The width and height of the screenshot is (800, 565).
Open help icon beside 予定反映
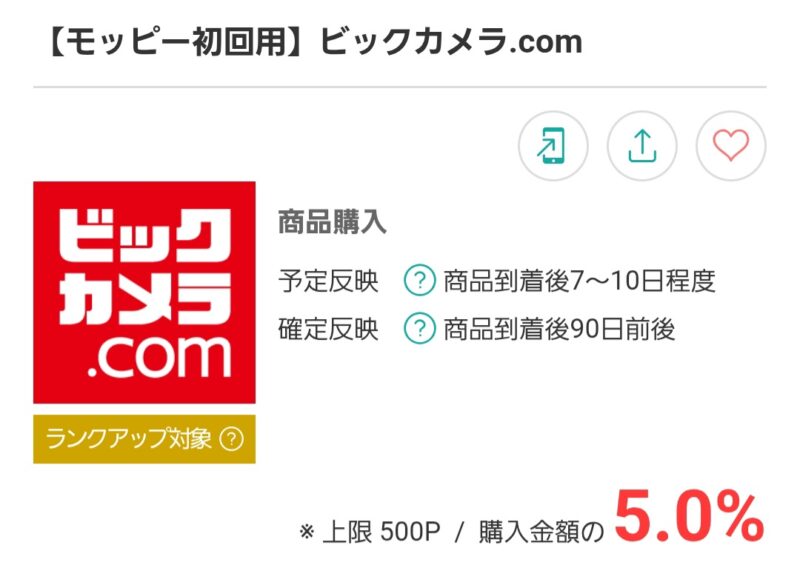[x=419, y=281]
